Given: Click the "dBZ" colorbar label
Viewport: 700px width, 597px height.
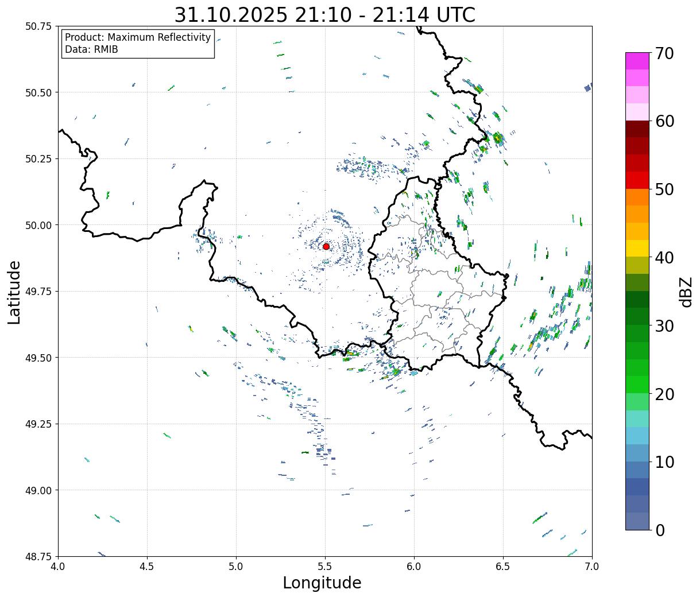Looking at the screenshot, I should point(686,292).
